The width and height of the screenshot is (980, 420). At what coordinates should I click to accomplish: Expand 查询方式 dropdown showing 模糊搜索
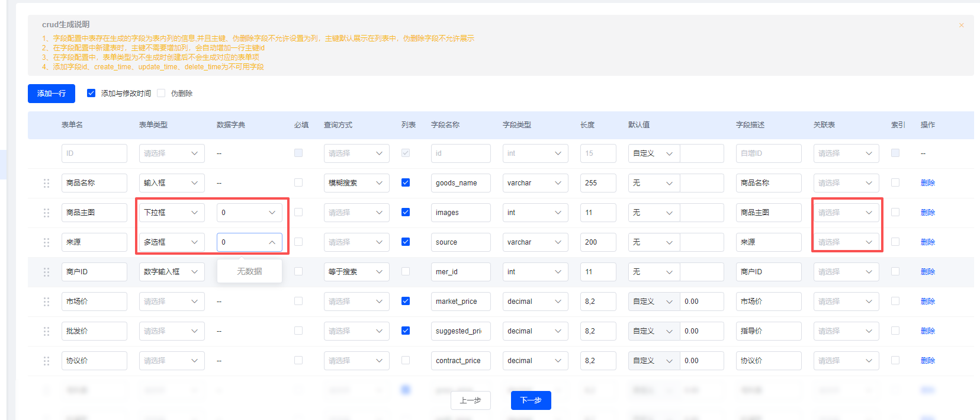[x=356, y=183]
